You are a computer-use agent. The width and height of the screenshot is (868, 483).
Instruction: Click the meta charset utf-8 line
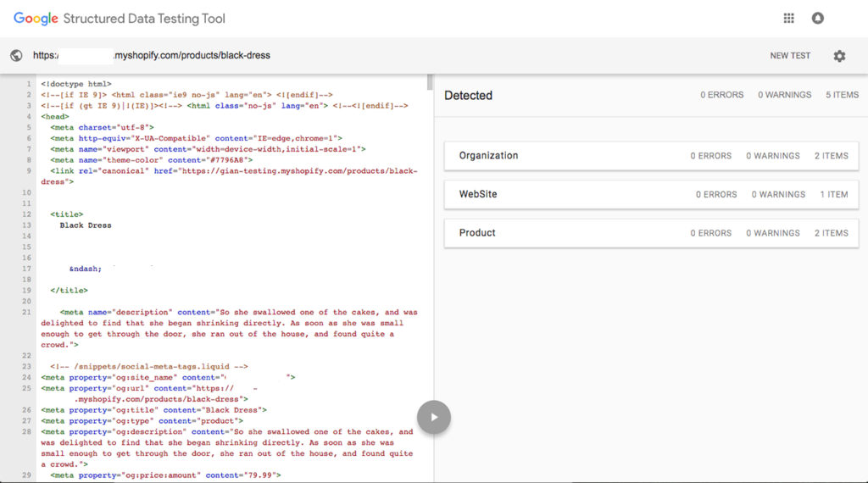pyautogui.click(x=102, y=127)
